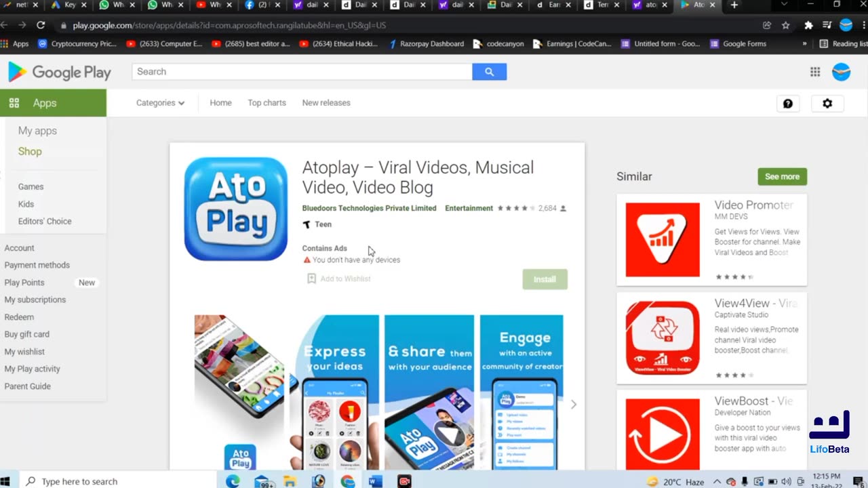Click the Google Play logo
868x488 pixels.
pos(60,72)
